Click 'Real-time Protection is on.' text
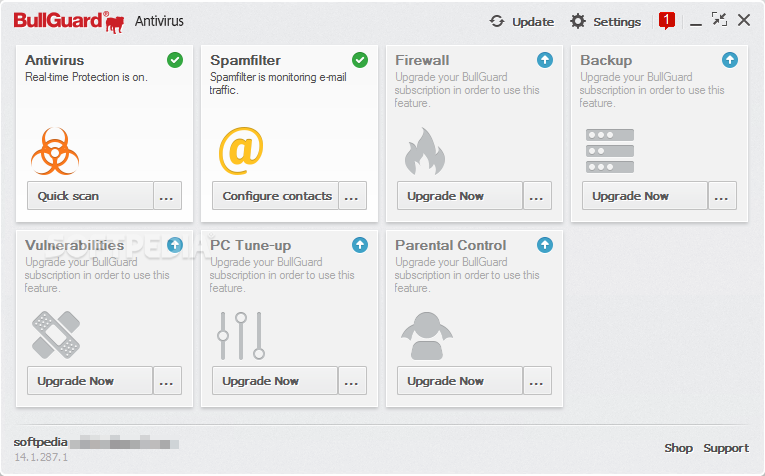Screen dimensions: 765x476 (x=86, y=77)
